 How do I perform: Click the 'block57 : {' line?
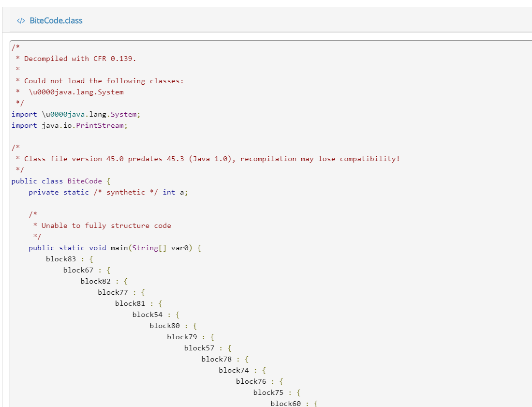[208, 348]
